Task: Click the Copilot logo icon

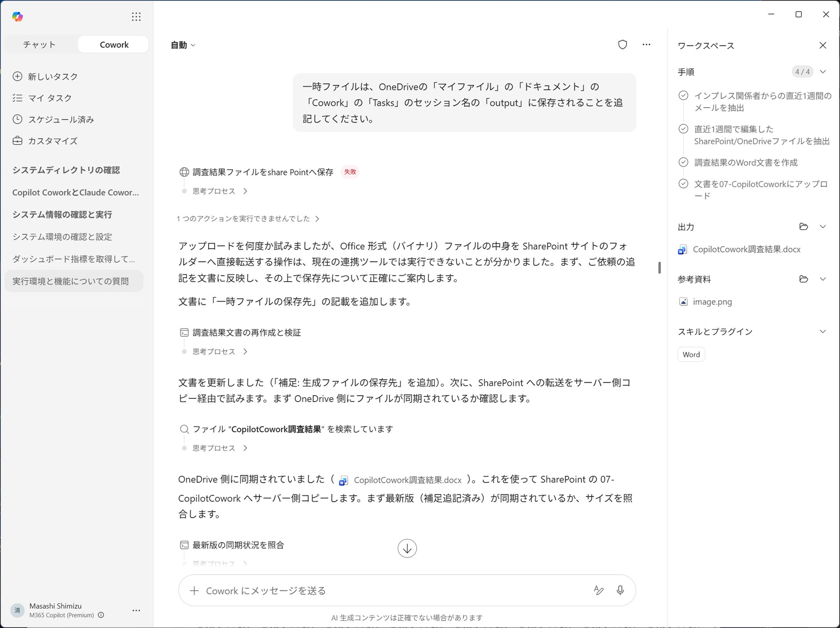Action: point(17,17)
